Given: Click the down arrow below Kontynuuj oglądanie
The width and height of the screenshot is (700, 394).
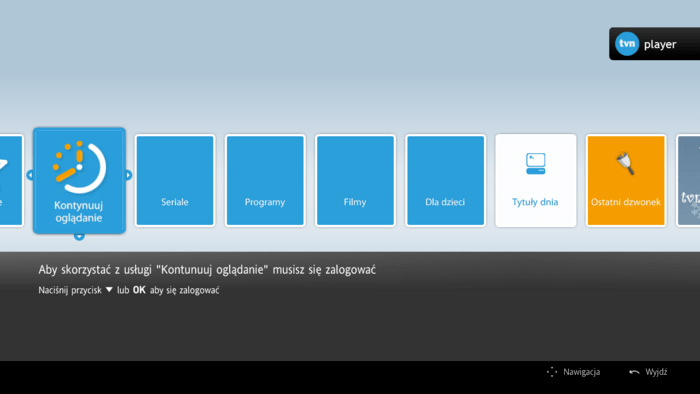Looking at the screenshot, I should point(79,236).
